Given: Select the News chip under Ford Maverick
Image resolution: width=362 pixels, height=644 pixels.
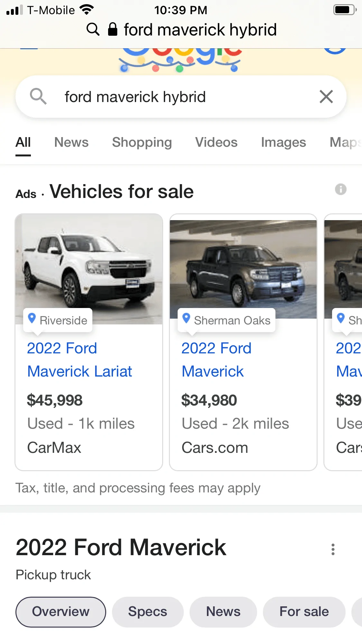Looking at the screenshot, I should 223,612.
